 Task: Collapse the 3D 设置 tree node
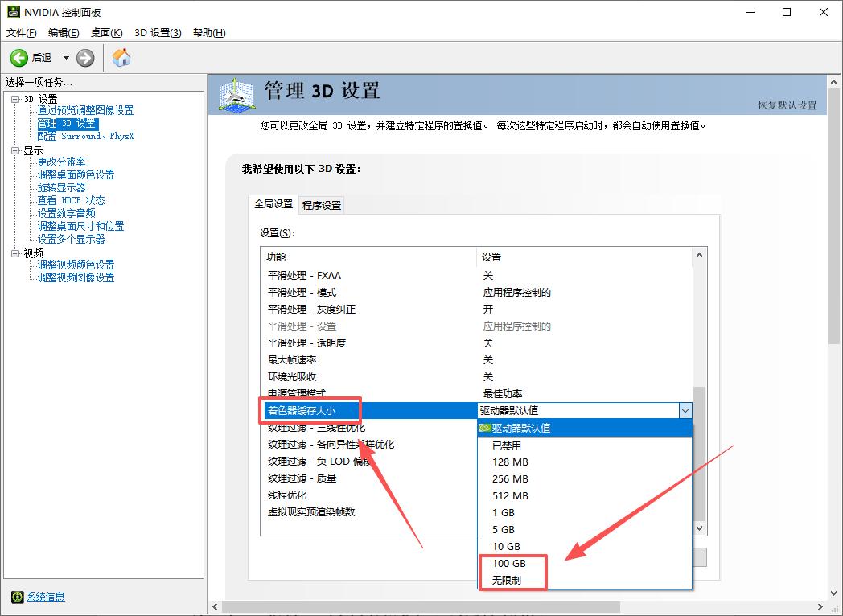(x=15, y=99)
